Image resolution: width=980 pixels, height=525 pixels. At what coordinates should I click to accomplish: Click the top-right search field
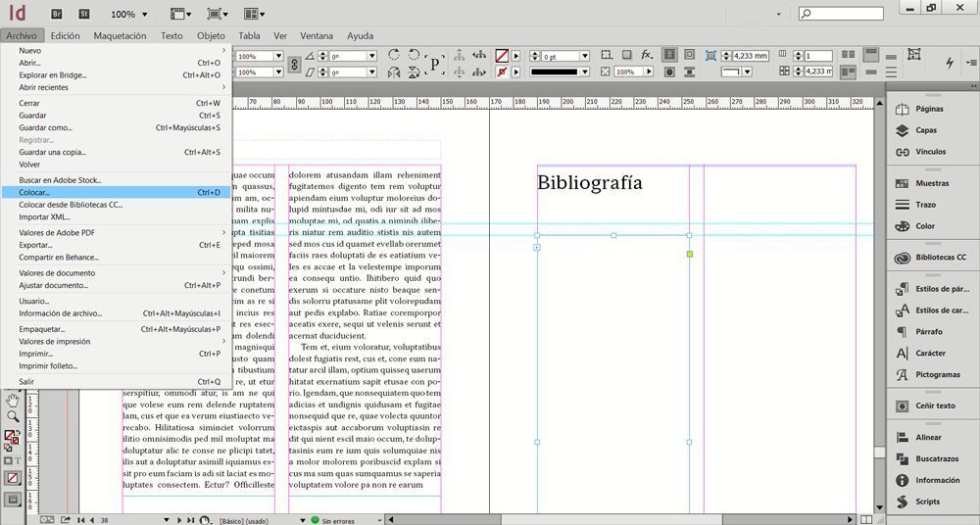(841, 14)
